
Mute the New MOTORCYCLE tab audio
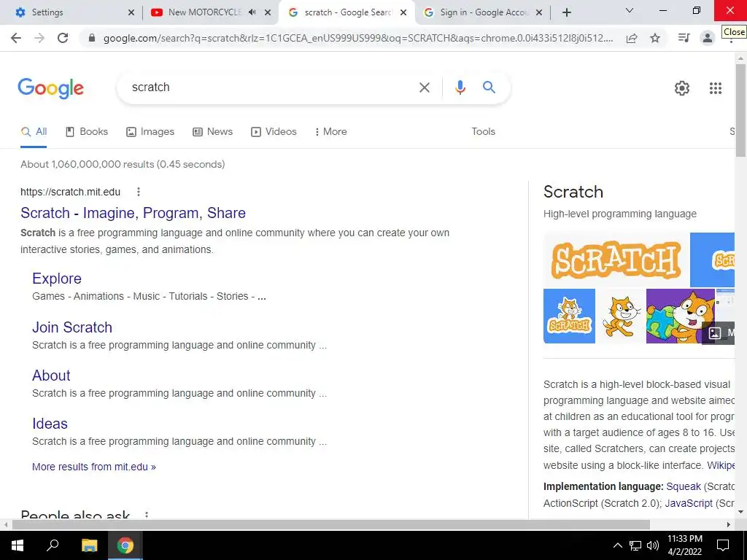click(252, 12)
